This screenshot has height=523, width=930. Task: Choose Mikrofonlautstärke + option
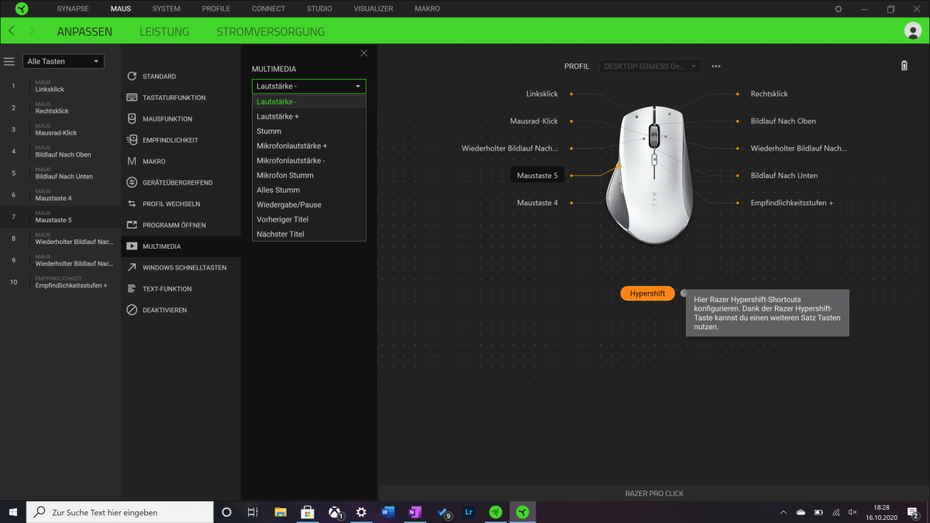308,146
